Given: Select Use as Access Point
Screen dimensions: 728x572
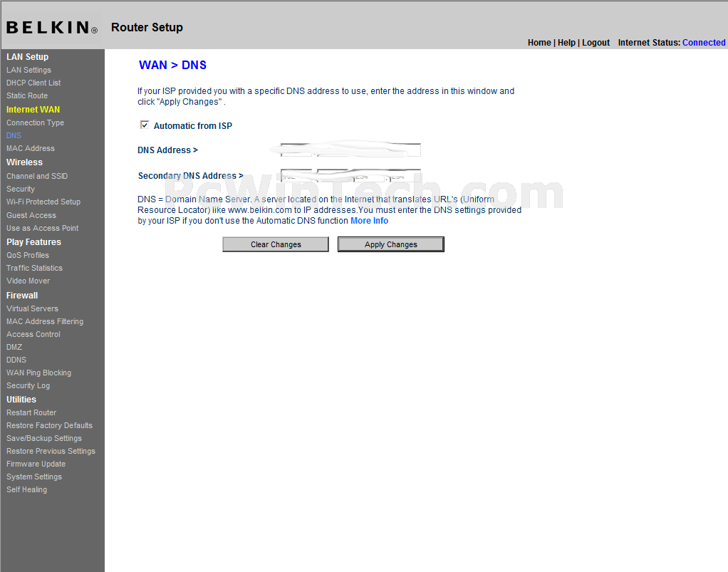Looking at the screenshot, I should coord(42,228).
